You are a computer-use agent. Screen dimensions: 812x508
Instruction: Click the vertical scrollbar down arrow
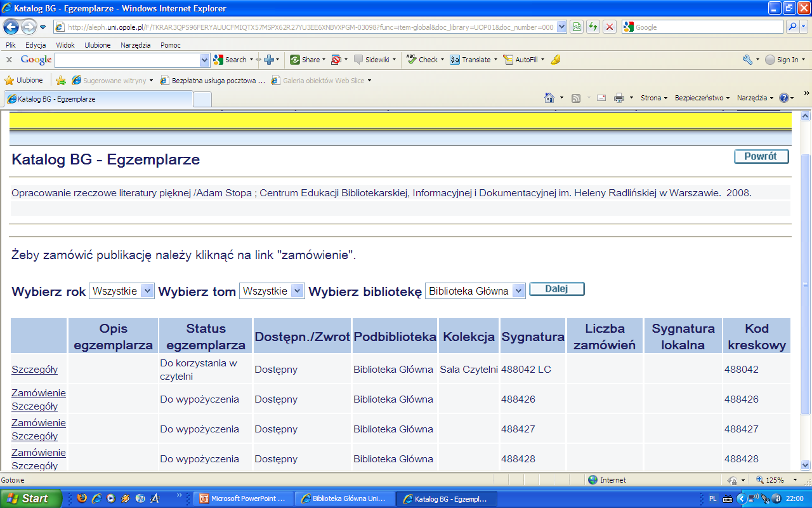(x=806, y=465)
